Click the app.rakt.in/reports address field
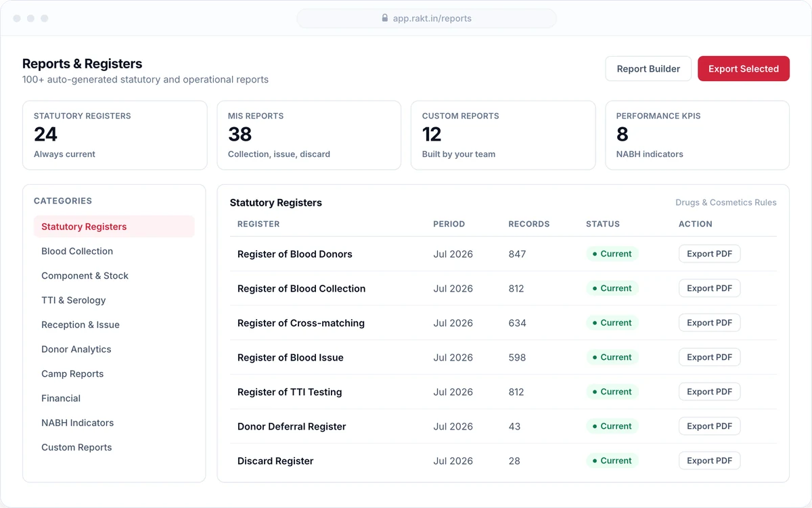Image resolution: width=812 pixels, height=508 pixels. tap(426, 18)
